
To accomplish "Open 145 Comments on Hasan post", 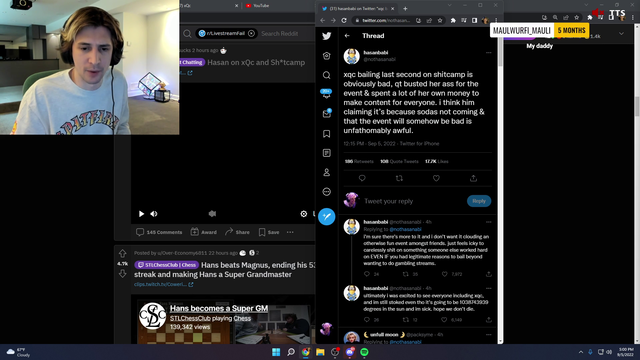I will click(159, 232).
